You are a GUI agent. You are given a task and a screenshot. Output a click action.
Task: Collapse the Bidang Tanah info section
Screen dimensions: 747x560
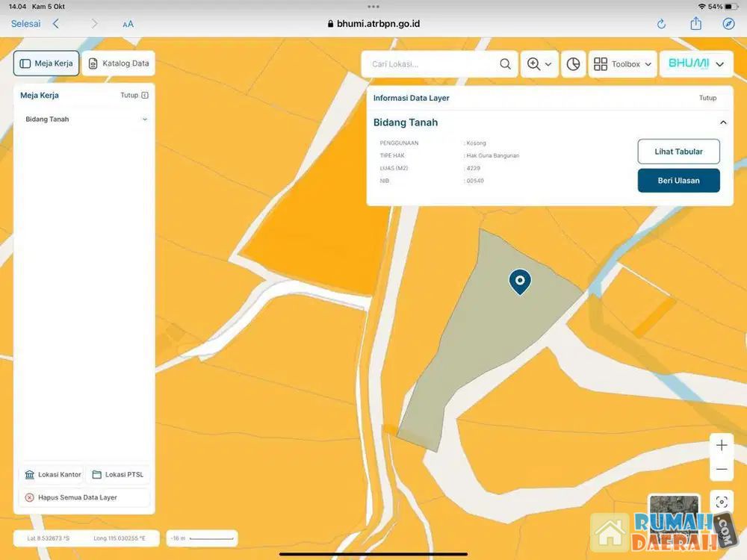click(x=722, y=122)
